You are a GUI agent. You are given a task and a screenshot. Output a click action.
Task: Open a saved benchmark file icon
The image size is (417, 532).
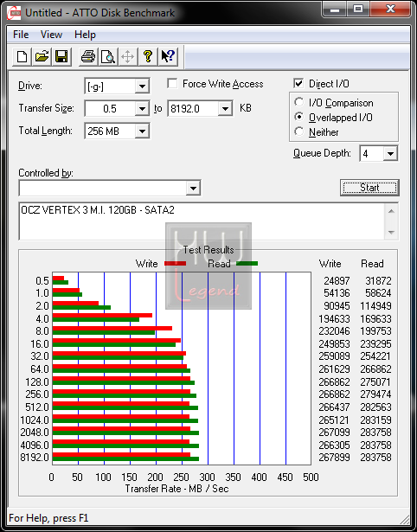pos(42,56)
